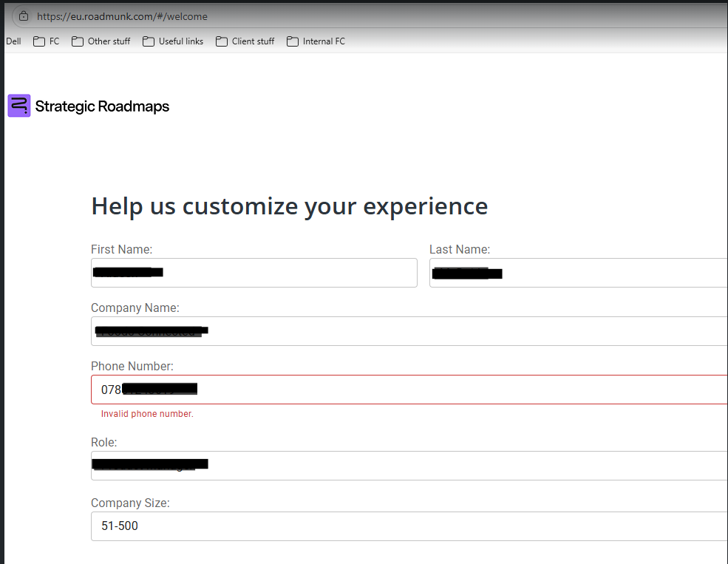This screenshot has width=728, height=564.
Task: Click into the First Name field
Action: click(296, 273)
